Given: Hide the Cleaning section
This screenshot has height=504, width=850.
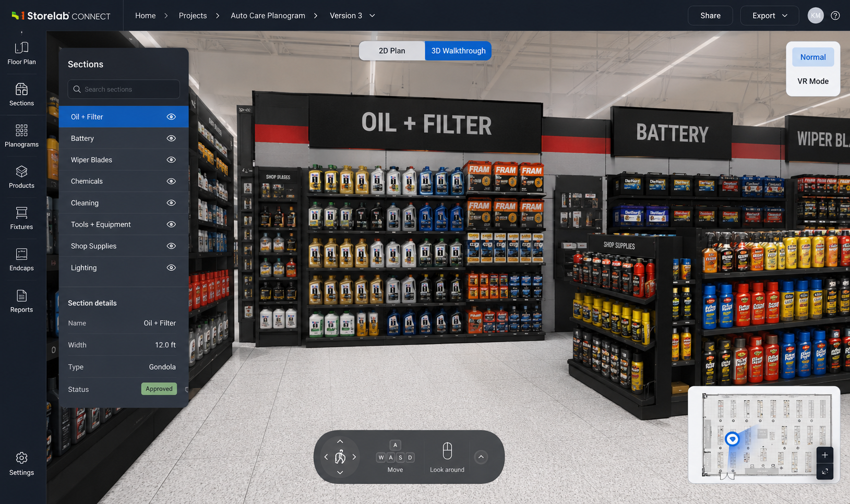Looking at the screenshot, I should click(x=171, y=203).
